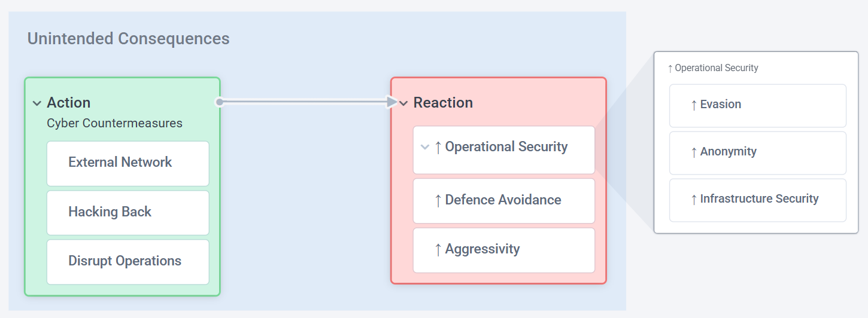868x318 pixels.
Task: Click the up arrow beside Defence Avoidance
Action: tap(438, 200)
